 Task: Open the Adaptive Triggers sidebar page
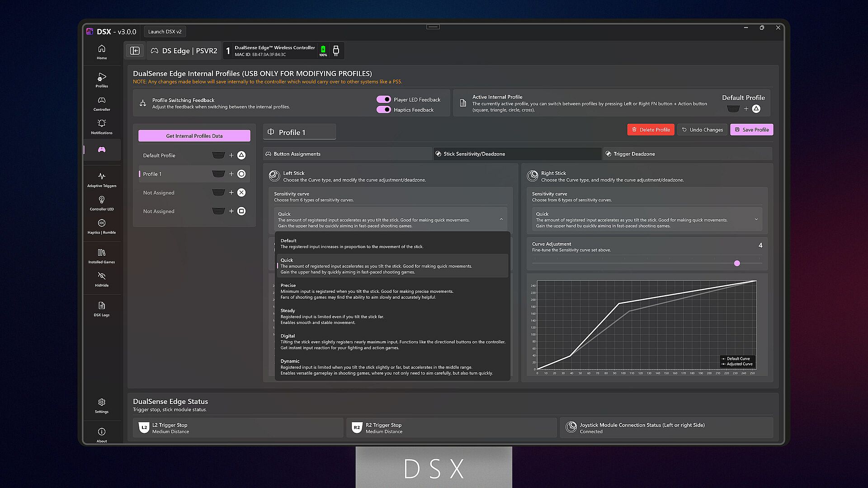102,179
